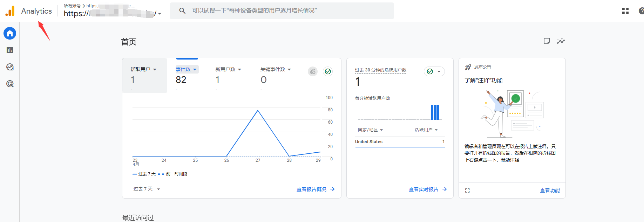Expand the 国家/地区 dimension dropdown
This screenshot has width=644, height=222.
point(370,130)
